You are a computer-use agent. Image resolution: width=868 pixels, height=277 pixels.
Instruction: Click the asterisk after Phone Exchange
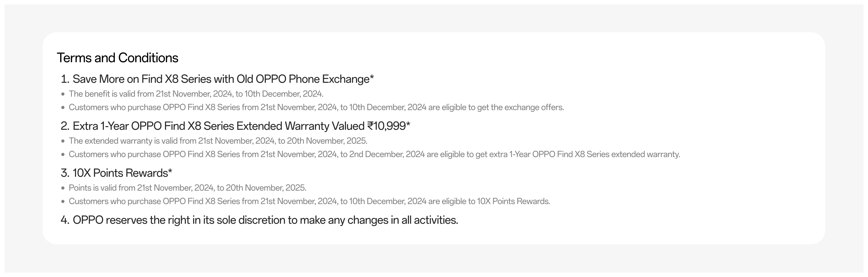click(372, 78)
